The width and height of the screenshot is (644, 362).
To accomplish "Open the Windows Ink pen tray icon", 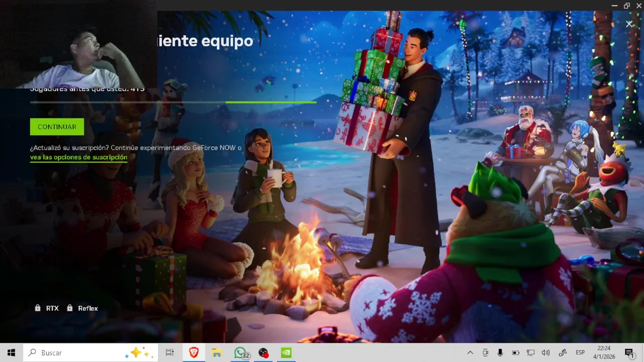I will pos(563,353).
